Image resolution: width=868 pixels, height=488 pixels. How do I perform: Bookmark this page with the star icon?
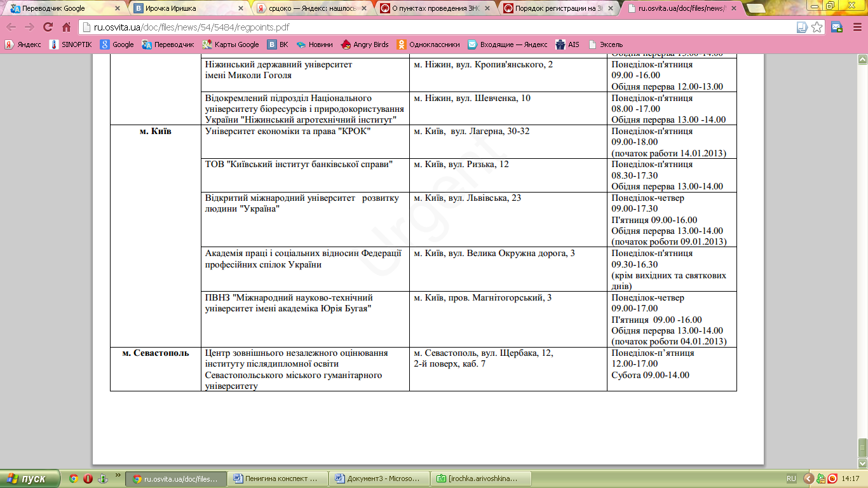click(x=817, y=27)
